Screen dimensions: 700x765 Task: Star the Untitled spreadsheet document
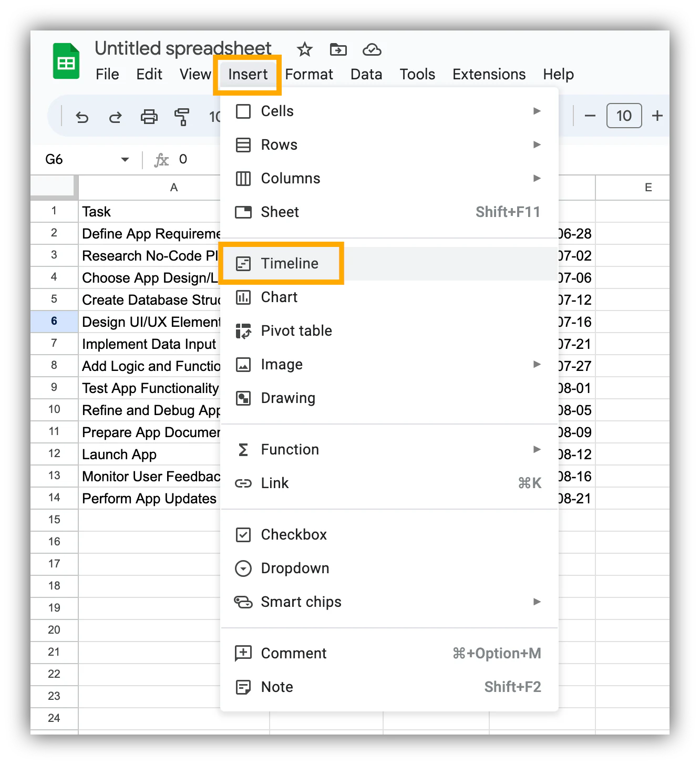click(x=305, y=50)
